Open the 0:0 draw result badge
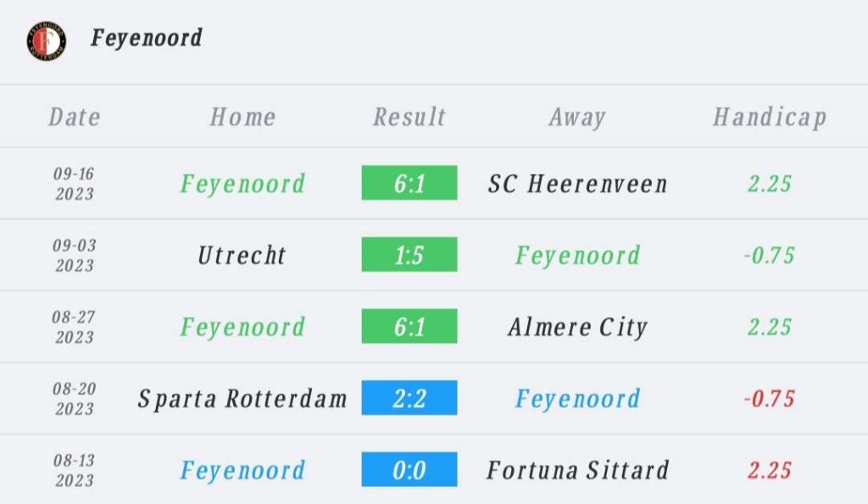868x504 pixels. click(x=409, y=470)
